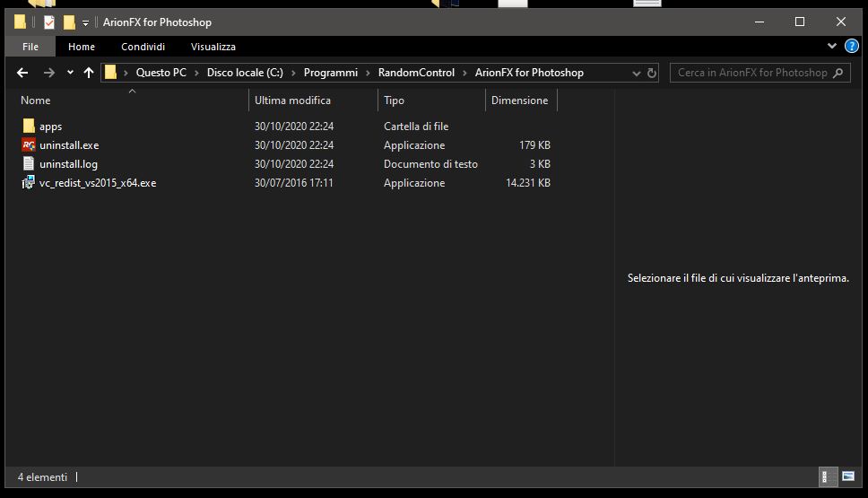Sort by Dimensione column header

point(519,100)
